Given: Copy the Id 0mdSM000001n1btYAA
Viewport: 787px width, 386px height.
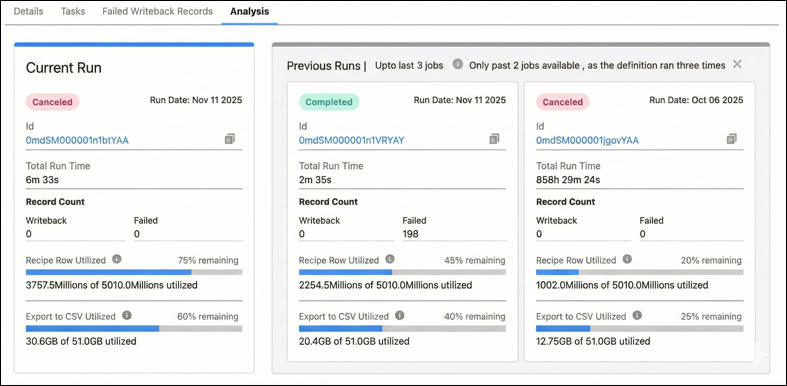Looking at the screenshot, I should (x=229, y=139).
